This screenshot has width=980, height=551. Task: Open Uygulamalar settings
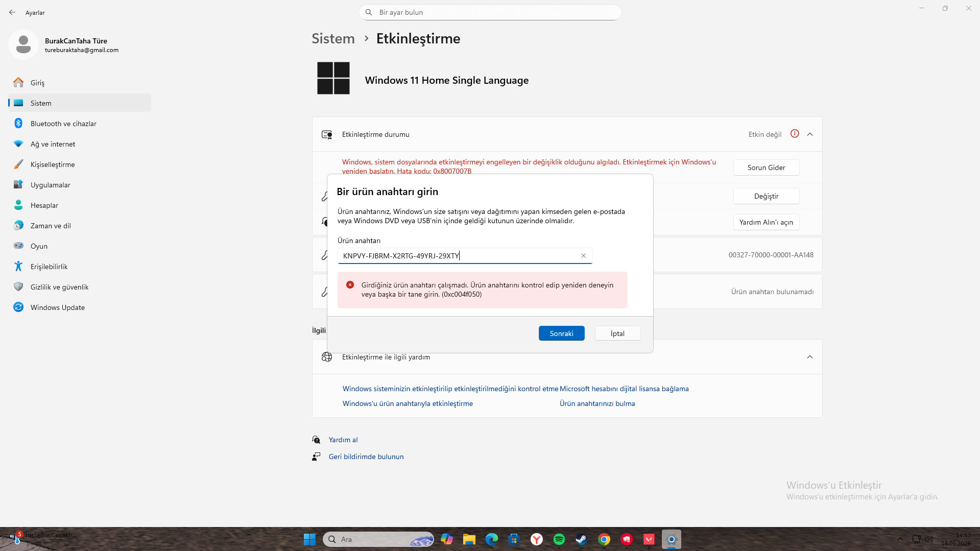point(80,184)
